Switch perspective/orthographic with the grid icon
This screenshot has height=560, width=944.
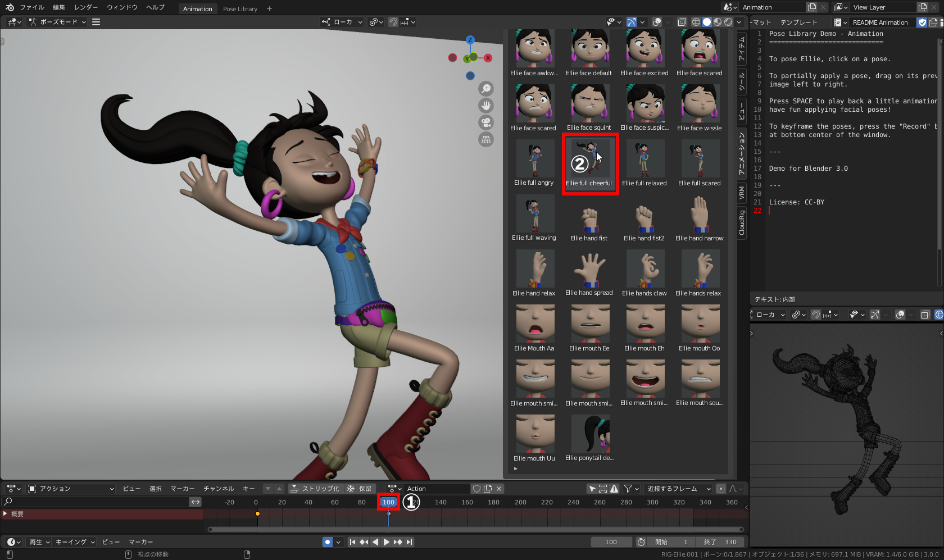[486, 139]
